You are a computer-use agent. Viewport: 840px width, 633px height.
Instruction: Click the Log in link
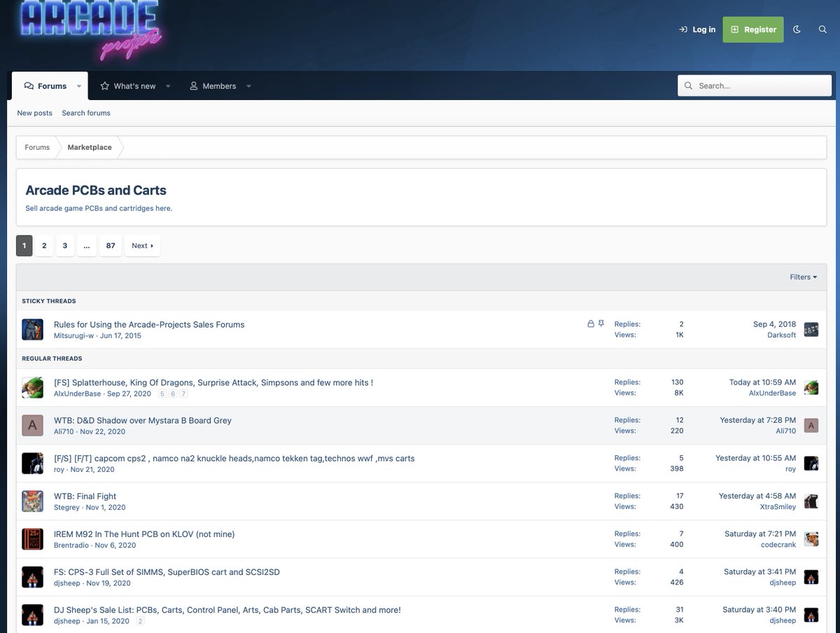point(697,29)
